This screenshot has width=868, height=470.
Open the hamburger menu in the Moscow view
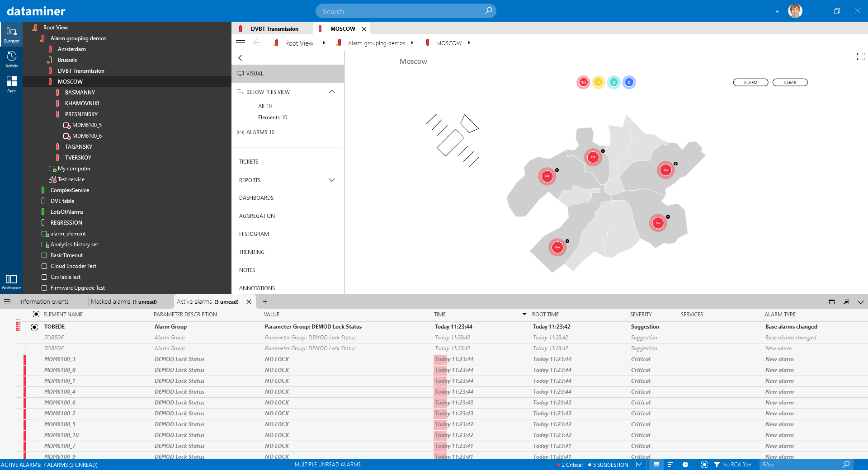241,43
